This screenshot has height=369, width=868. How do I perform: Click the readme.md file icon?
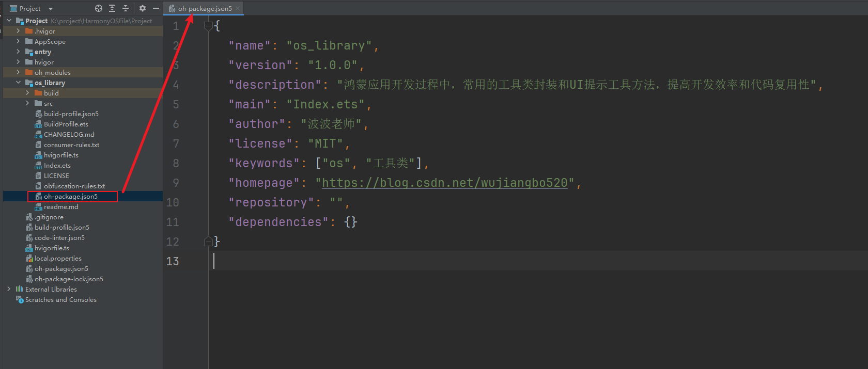tap(38, 206)
